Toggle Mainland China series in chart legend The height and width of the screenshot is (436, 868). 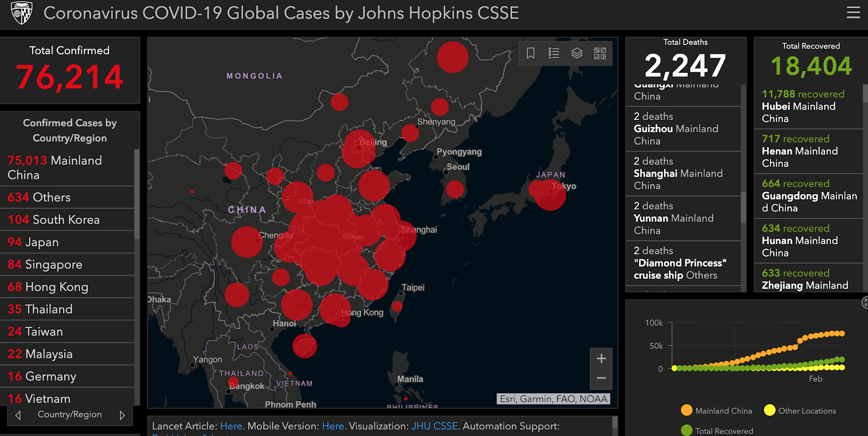click(717, 411)
